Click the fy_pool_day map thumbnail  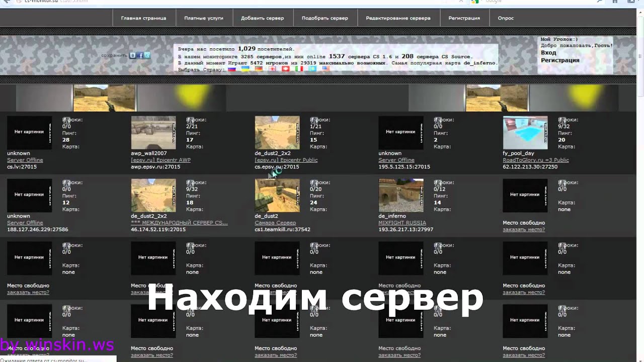525,133
